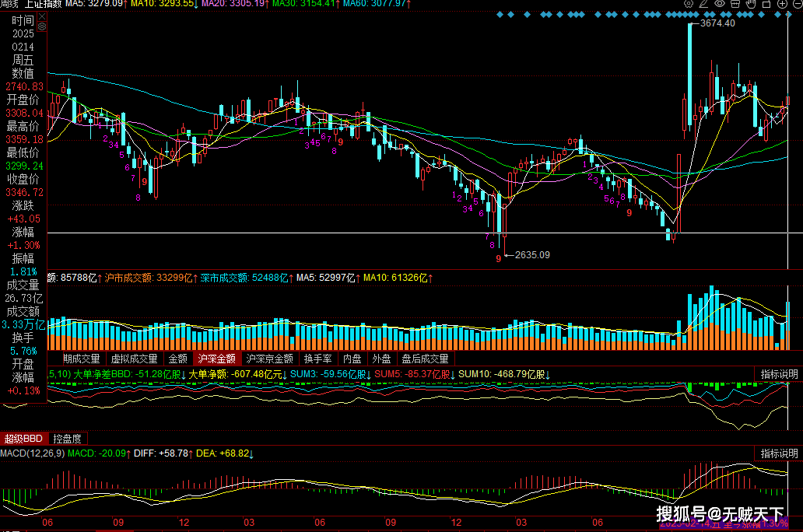Screen dimensions: 803x532
Task: Open chart settings gear in top toolbar
Action: pos(689,4)
